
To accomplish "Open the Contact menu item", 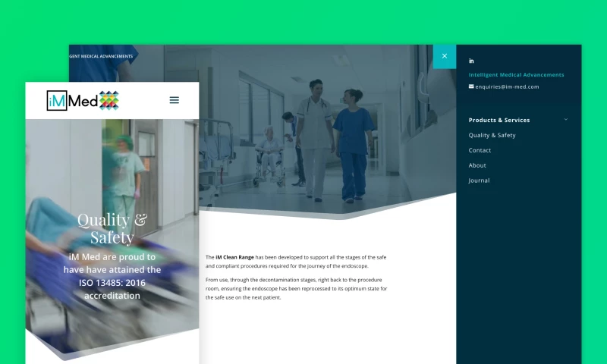I will coord(480,150).
